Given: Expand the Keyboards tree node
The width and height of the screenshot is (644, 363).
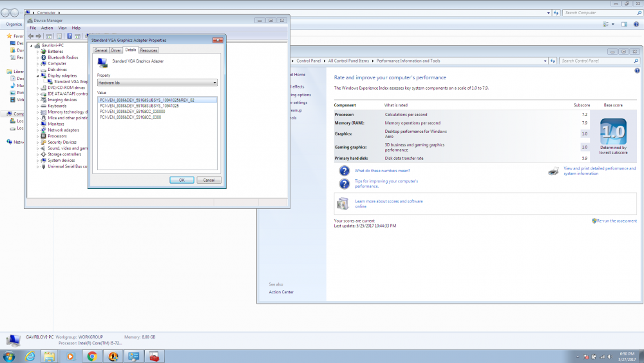Looking at the screenshot, I should tap(38, 106).
